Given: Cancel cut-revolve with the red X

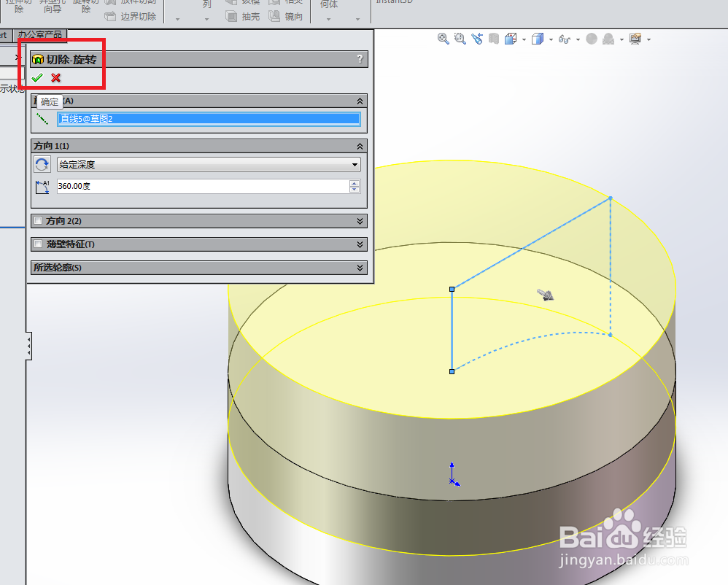Looking at the screenshot, I should 55,77.
